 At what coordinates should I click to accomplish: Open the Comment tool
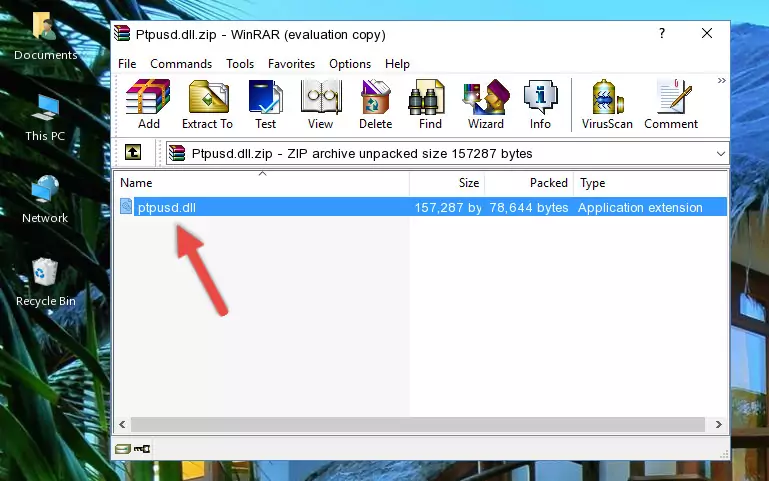[671, 104]
